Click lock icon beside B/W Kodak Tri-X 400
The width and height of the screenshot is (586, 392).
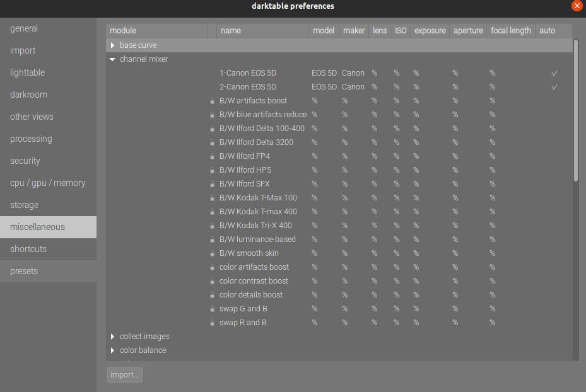coord(212,226)
